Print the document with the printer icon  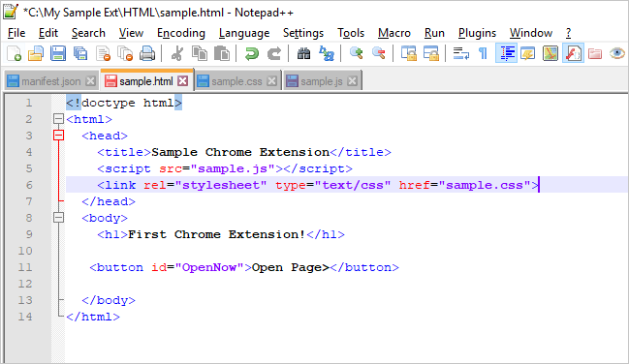click(147, 53)
